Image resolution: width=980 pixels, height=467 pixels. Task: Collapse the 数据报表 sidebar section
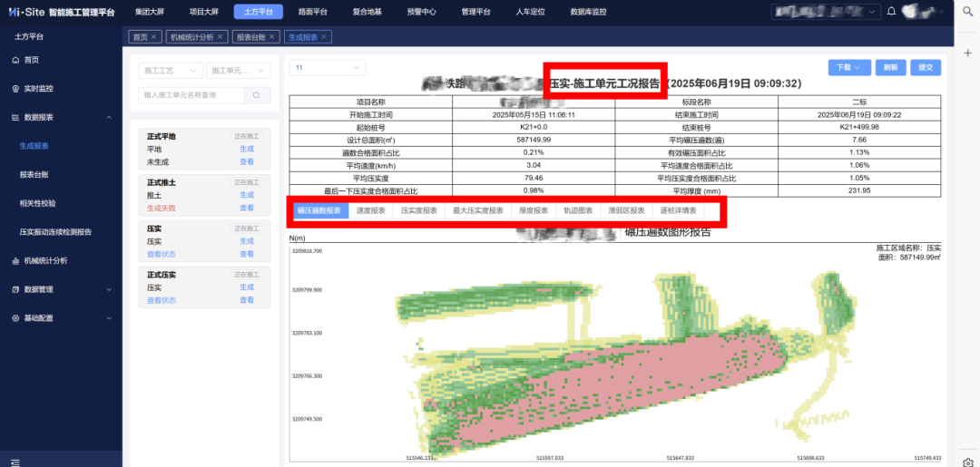[x=109, y=118]
